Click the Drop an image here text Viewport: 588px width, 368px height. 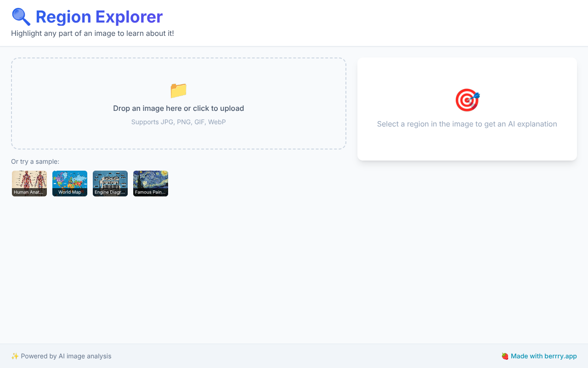[x=178, y=108]
